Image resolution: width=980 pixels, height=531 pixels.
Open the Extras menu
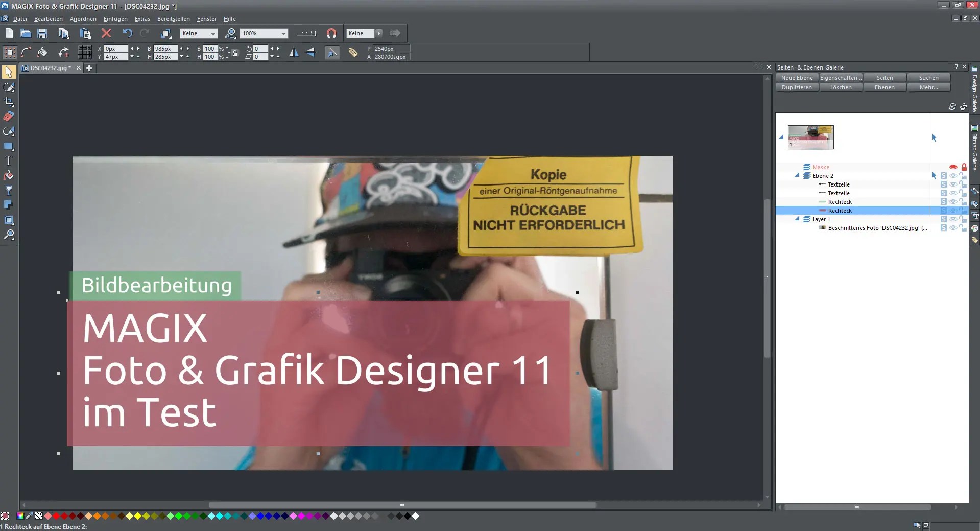(142, 19)
